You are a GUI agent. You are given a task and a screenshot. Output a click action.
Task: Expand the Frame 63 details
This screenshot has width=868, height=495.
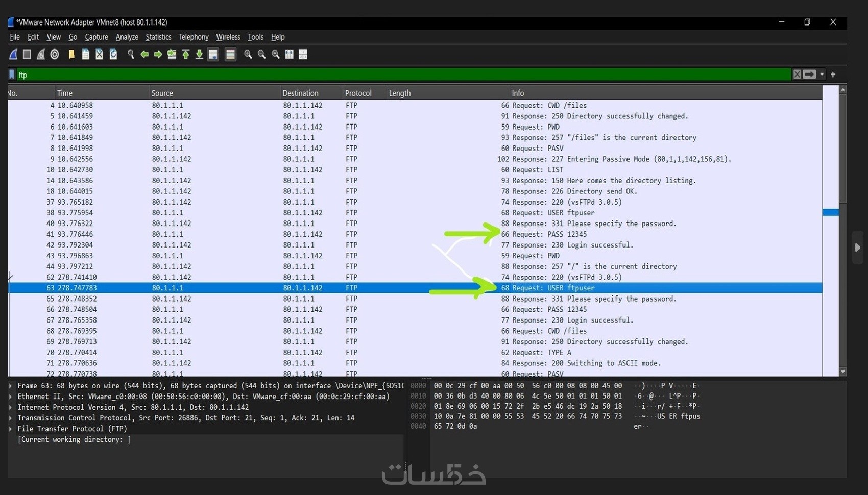[11, 386]
